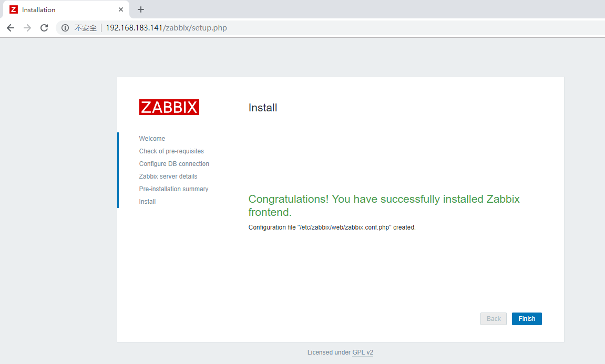605x364 pixels.
Task: Select Check of pre-requisites step
Action: [171, 151]
